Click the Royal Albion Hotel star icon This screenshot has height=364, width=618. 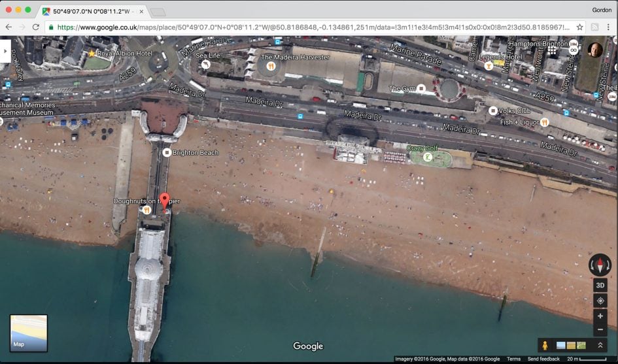coord(92,53)
